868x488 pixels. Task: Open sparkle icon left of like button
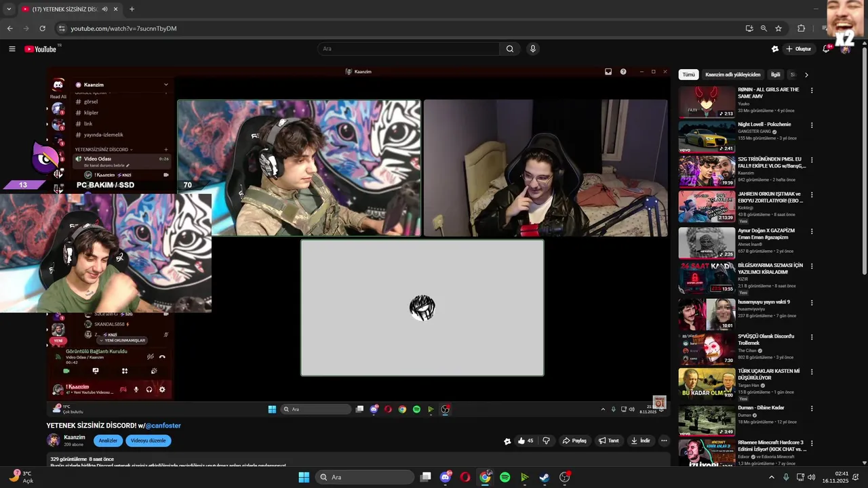507,441
